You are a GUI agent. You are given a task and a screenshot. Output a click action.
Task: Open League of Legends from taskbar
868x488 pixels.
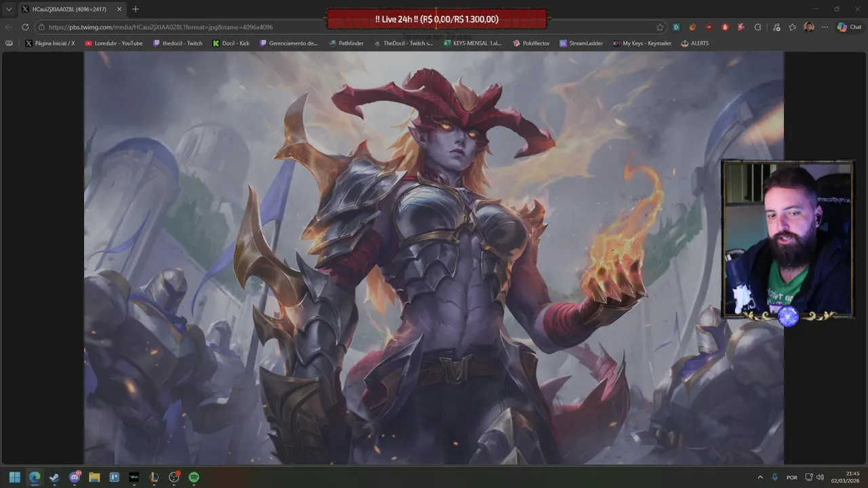tap(154, 477)
